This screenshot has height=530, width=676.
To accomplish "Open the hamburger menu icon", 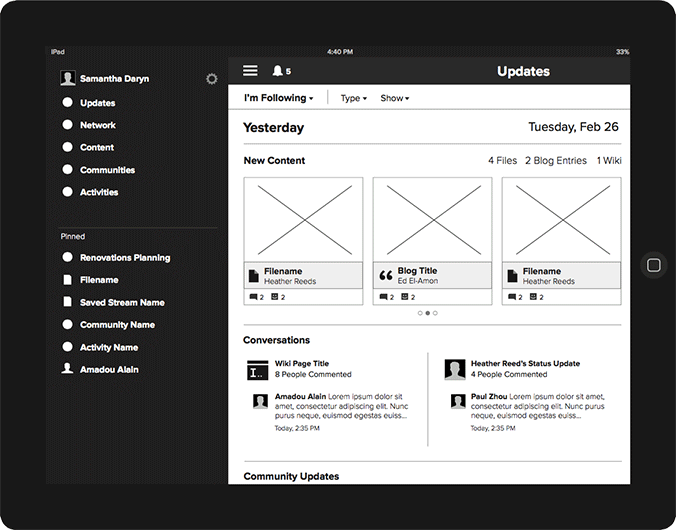I will (250, 71).
